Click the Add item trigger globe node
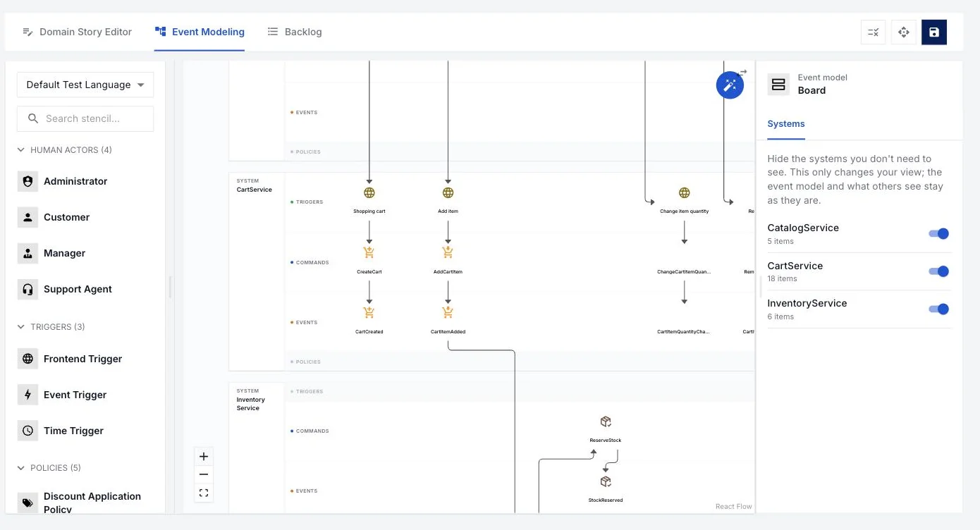Image resolution: width=980 pixels, height=530 pixels. [448, 192]
